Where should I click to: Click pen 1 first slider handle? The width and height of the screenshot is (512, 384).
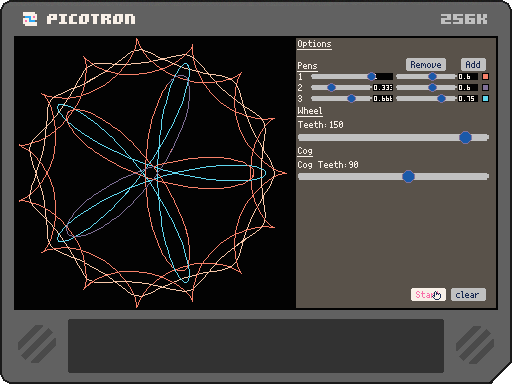[x=371, y=77]
